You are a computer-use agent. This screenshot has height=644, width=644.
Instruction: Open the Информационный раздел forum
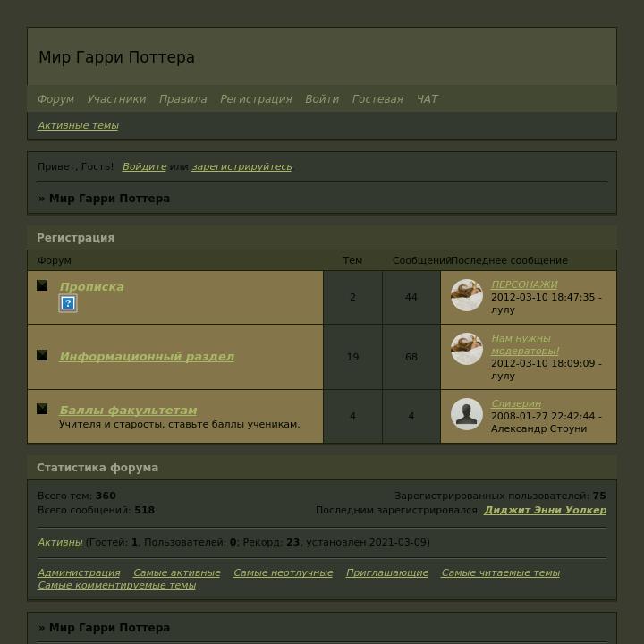coord(147,357)
